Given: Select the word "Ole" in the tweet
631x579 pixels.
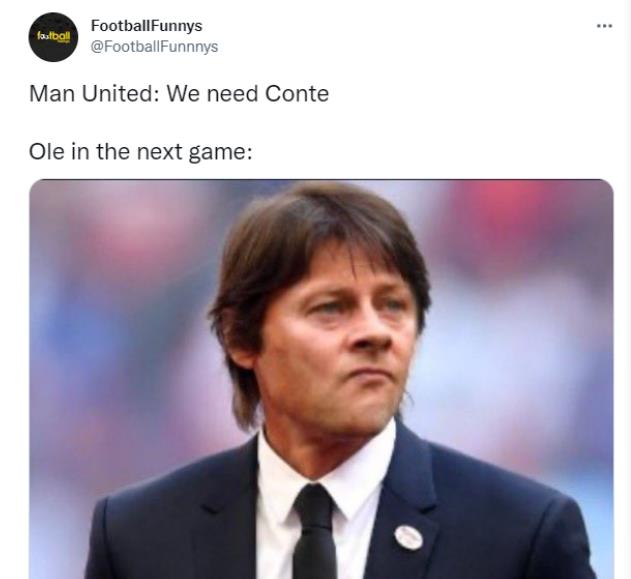Looking at the screenshot, I should point(47,152).
